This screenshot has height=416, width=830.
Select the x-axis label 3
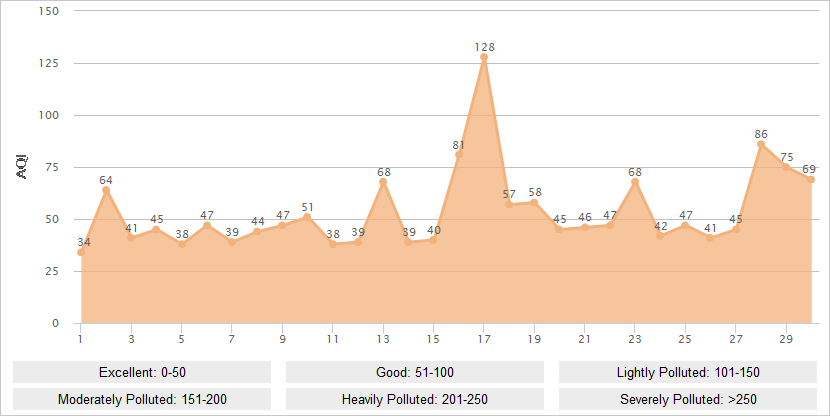point(131,339)
